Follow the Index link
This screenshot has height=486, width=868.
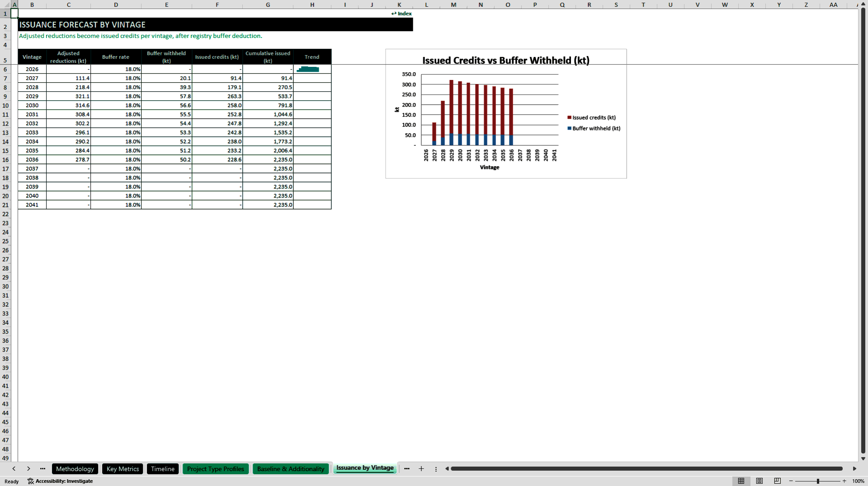point(401,14)
